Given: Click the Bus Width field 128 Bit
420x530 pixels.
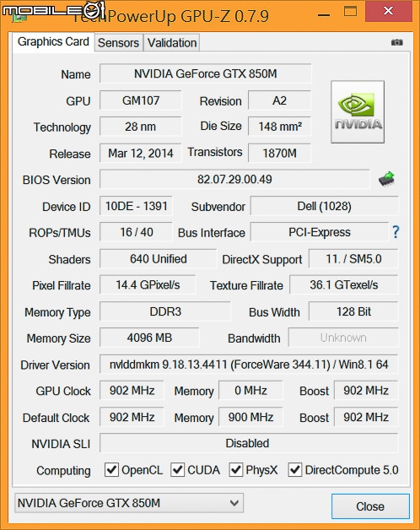Looking at the screenshot, I should point(353,311).
